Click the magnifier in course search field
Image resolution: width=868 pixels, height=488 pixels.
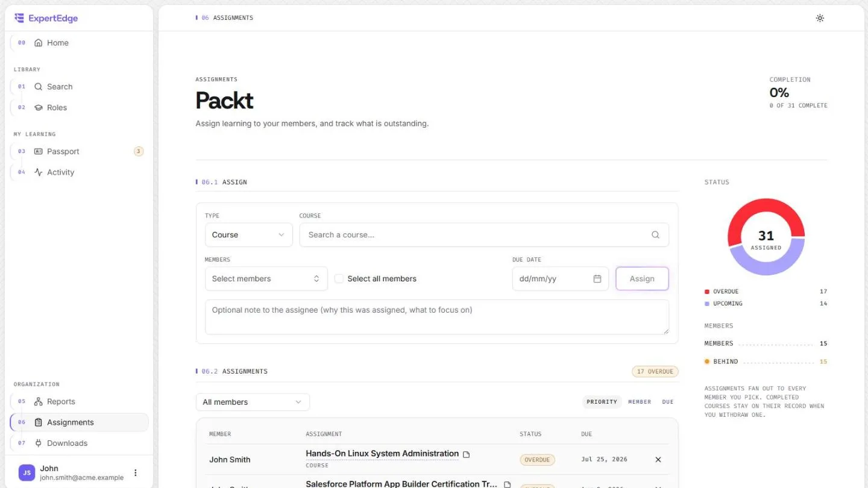(x=655, y=235)
